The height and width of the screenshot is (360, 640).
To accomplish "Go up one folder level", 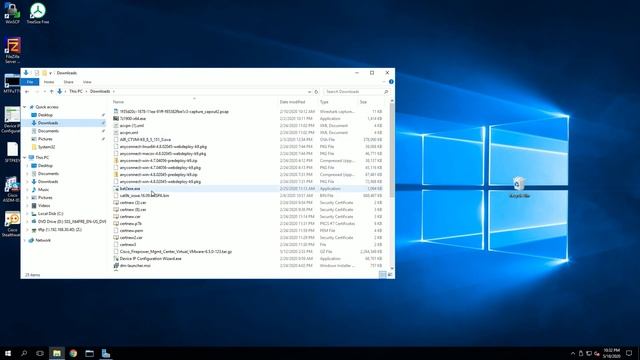I will (x=51, y=91).
